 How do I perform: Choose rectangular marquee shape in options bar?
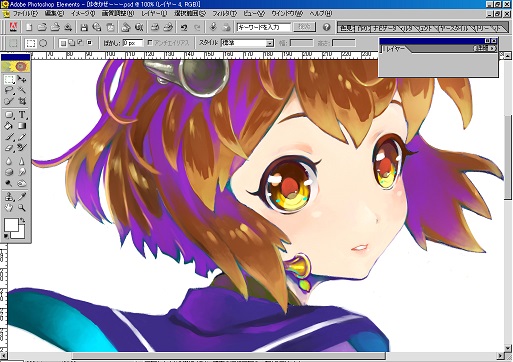pos(31,43)
